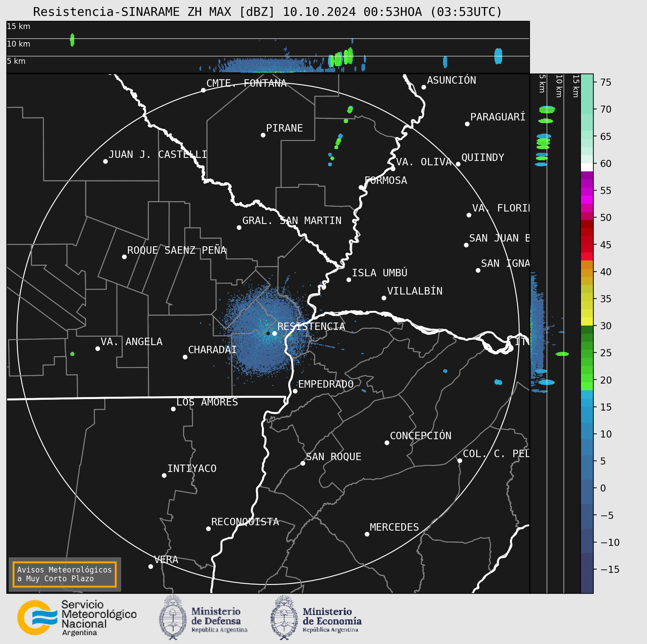Select the Concepción location dot
This screenshot has width=647, height=644.
[x=387, y=443]
